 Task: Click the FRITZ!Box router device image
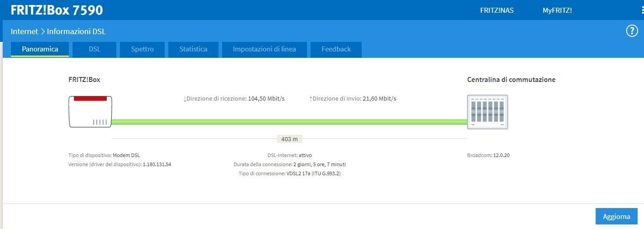tap(90, 112)
